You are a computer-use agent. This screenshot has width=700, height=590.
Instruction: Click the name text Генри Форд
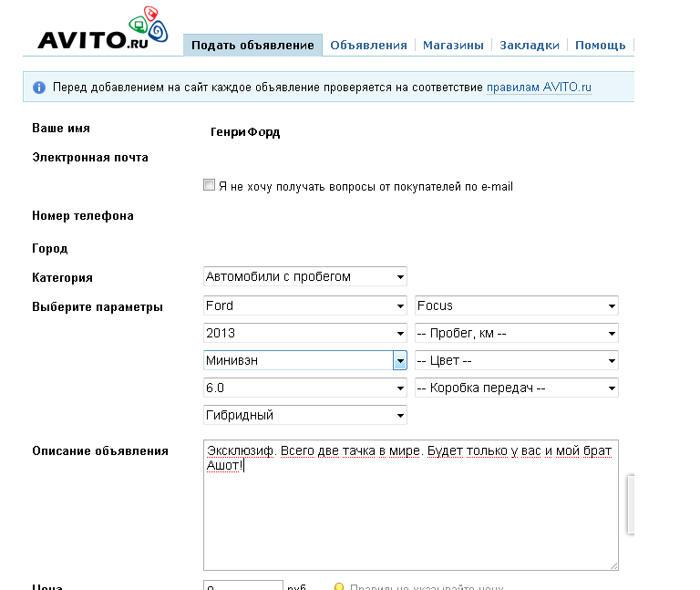[245, 132]
